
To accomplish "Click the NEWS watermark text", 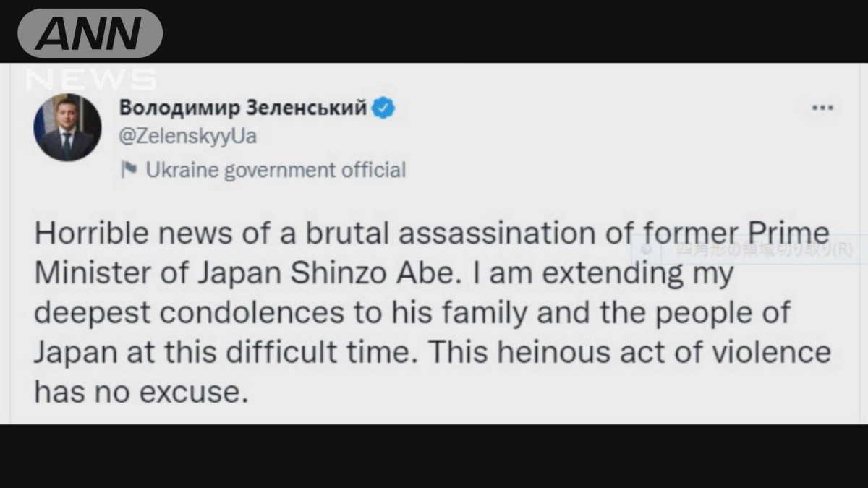I will pyautogui.click(x=92, y=78).
